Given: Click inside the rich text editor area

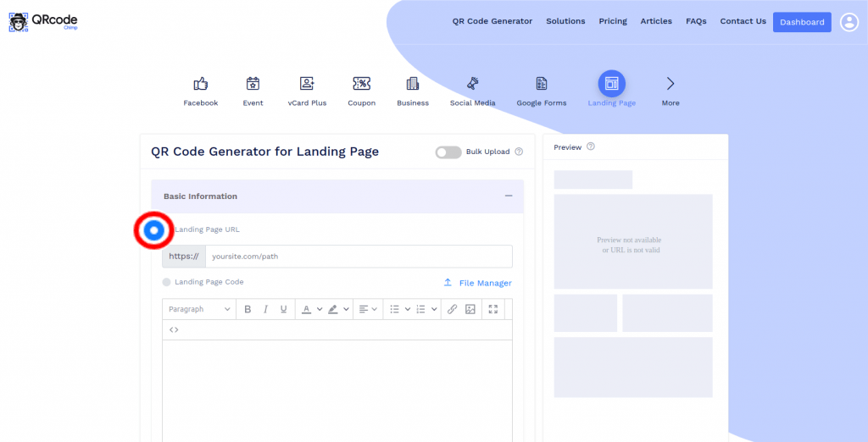Looking at the screenshot, I should coord(337,390).
